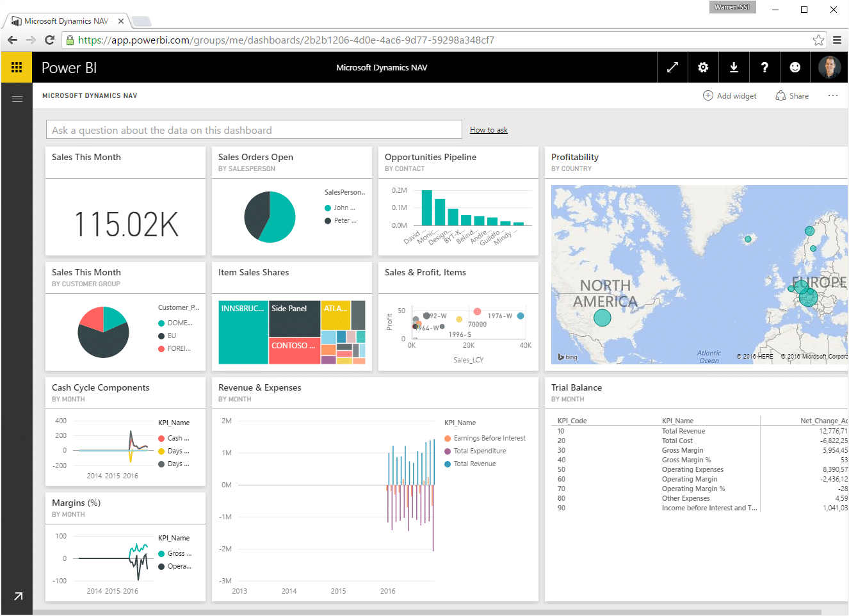Click the Q&A question input box

(x=254, y=129)
